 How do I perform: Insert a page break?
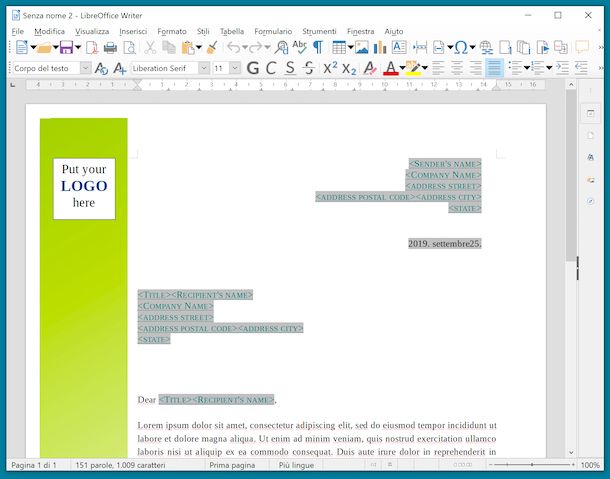click(x=420, y=47)
